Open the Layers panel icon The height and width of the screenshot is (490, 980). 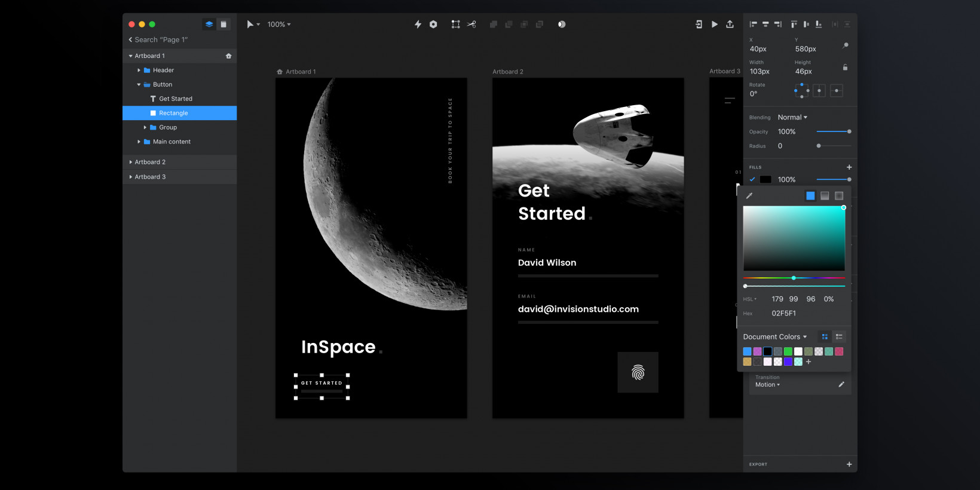209,24
